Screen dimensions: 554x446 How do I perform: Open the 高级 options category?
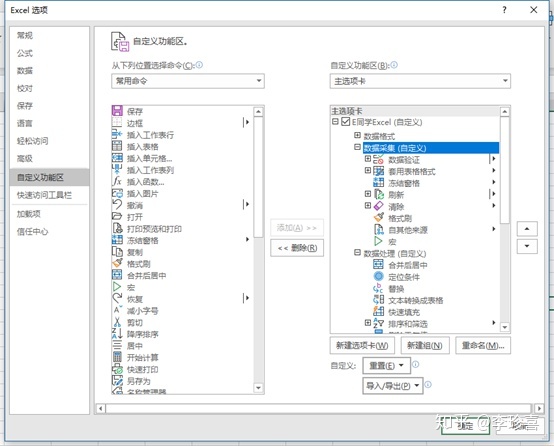tap(25, 158)
